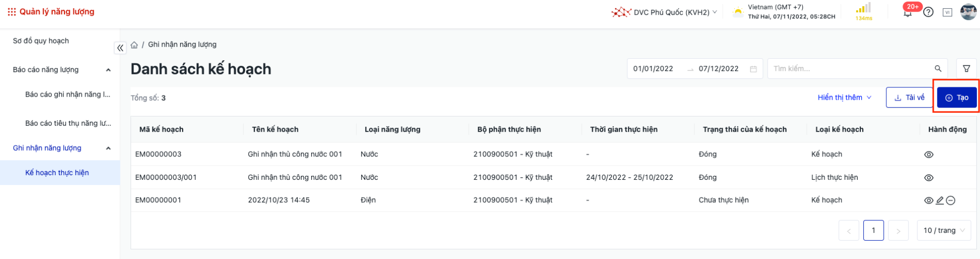Image resolution: width=980 pixels, height=259 pixels.
Task: Edit plan EM00000001 with pencil icon
Action: click(940, 200)
